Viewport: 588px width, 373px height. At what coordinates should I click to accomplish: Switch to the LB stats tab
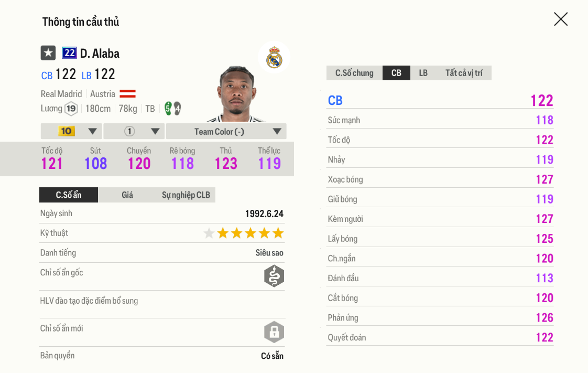coord(422,73)
